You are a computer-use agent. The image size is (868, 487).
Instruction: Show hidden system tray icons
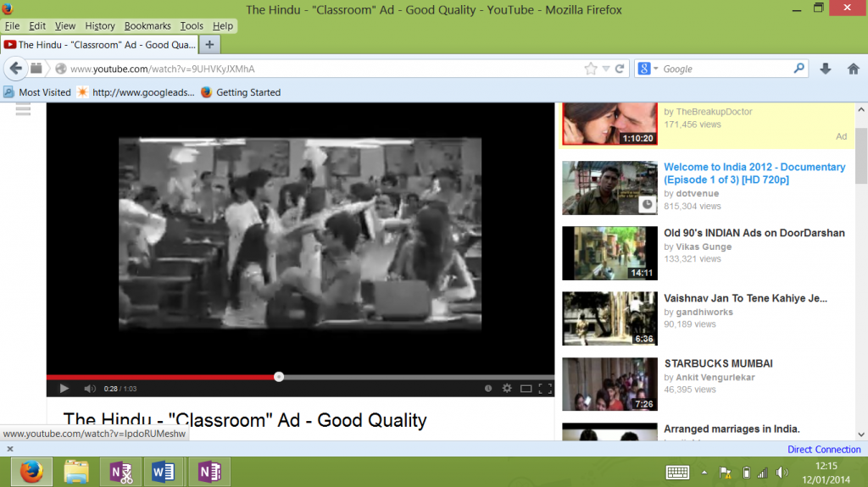point(704,472)
